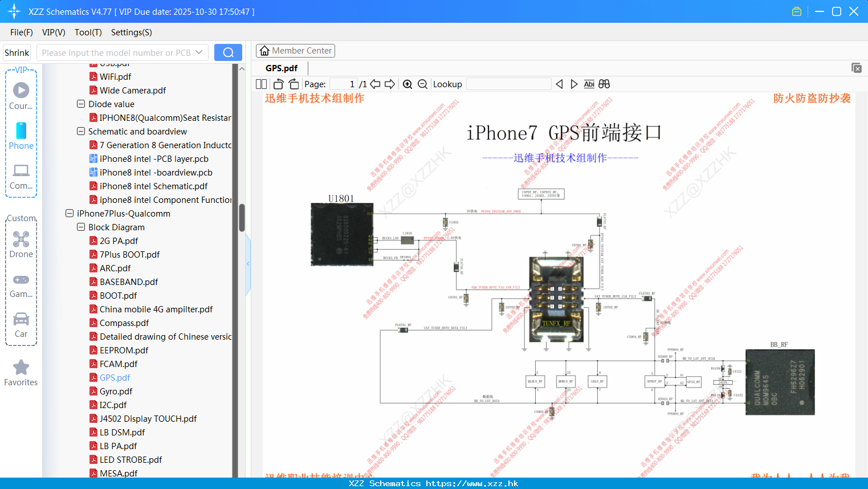The image size is (868, 489).
Task: Open the model number dropdown arrow
Action: (199, 52)
